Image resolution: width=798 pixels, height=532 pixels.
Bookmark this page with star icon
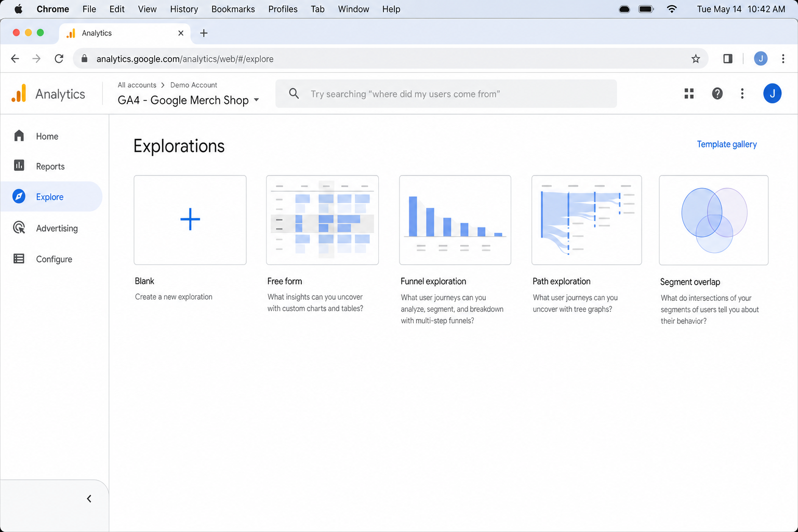pyautogui.click(x=696, y=59)
